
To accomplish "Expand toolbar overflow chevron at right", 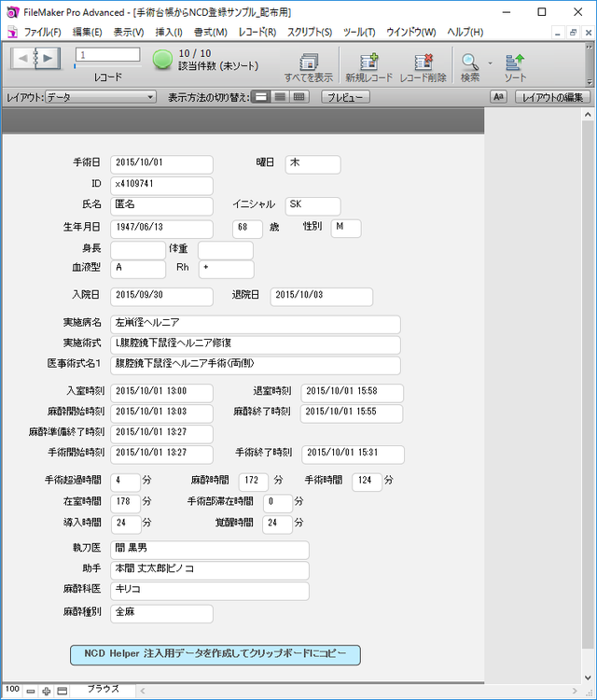I will tap(590, 48).
